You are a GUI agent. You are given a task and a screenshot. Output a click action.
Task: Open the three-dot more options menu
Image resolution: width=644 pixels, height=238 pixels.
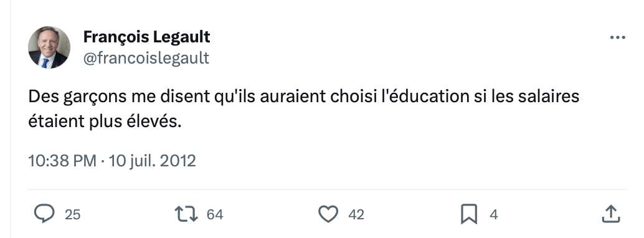click(x=617, y=37)
